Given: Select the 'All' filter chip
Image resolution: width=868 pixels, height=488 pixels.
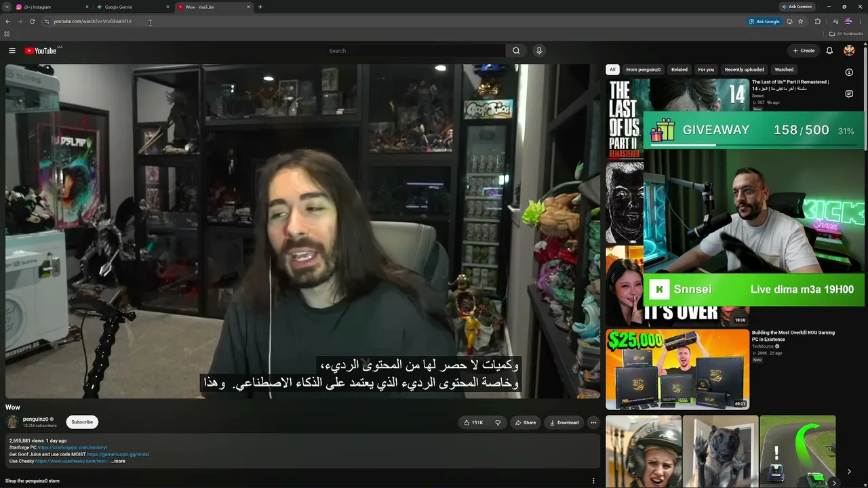Looking at the screenshot, I should pyautogui.click(x=612, y=70).
